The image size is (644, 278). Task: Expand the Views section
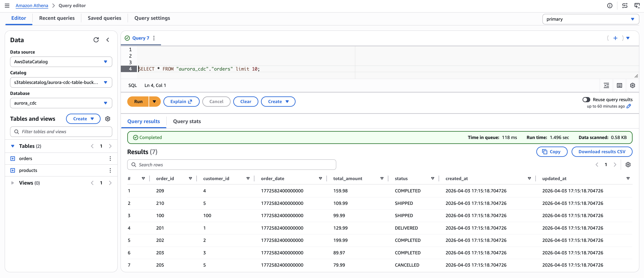12,183
